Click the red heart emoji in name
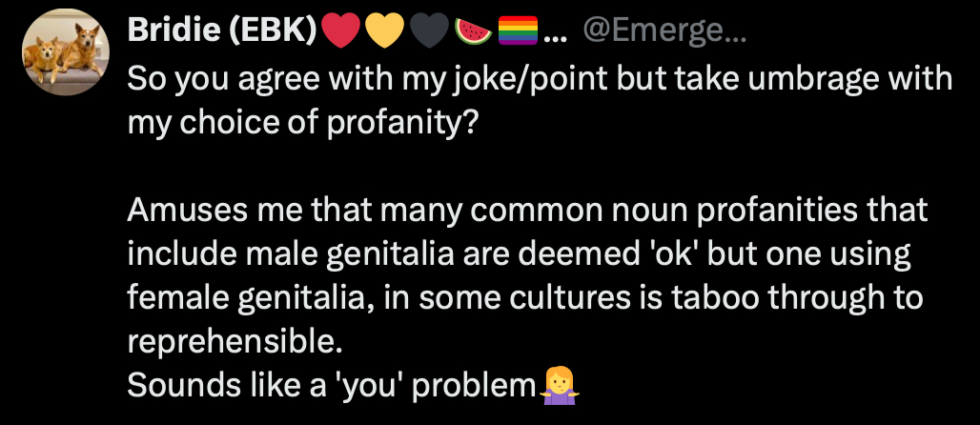Screen dimensions: 980x425 coord(341,34)
